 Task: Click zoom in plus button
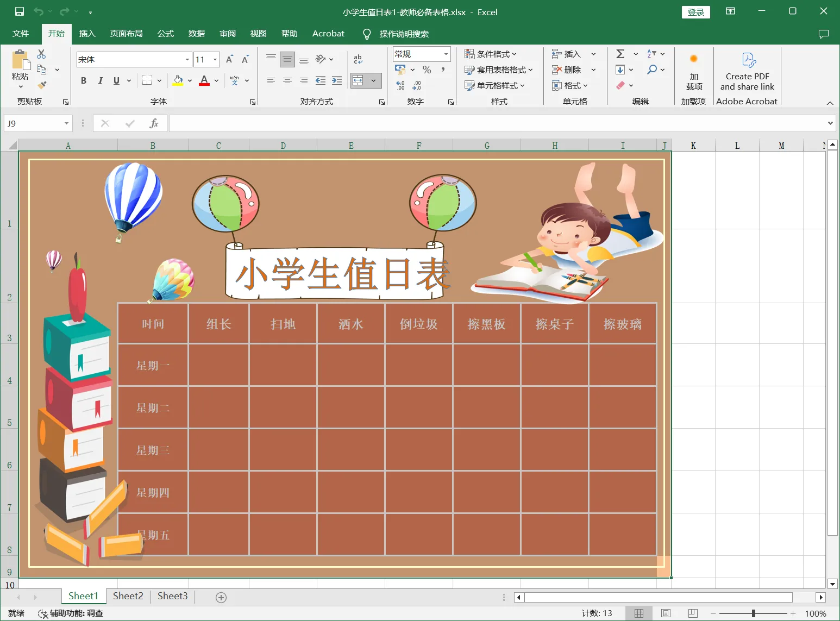click(x=793, y=613)
